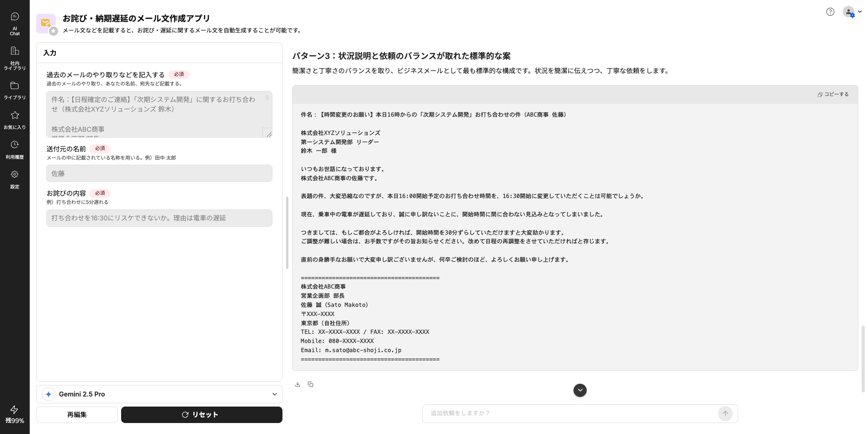The width and height of the screenshot is (868, 434).
Task: Open 設定 gear in sidebar
Action: click(15, 179)
